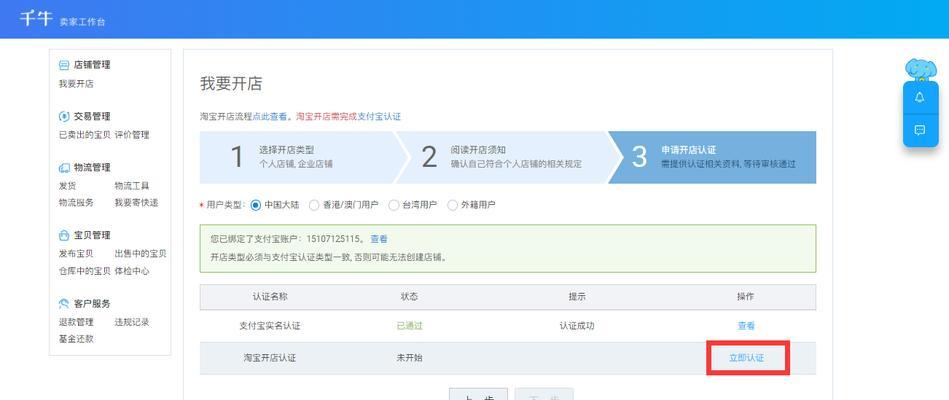Open 仓库中的宝贝 link

click(x=85, y=271)
